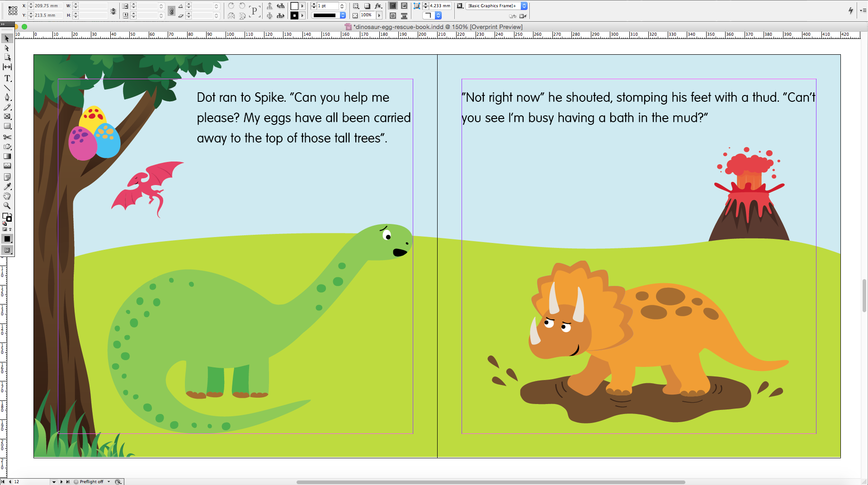This screenshot has height=485, width=868.
Task: Open the stroke type dropdown
Action: [343, 15]
